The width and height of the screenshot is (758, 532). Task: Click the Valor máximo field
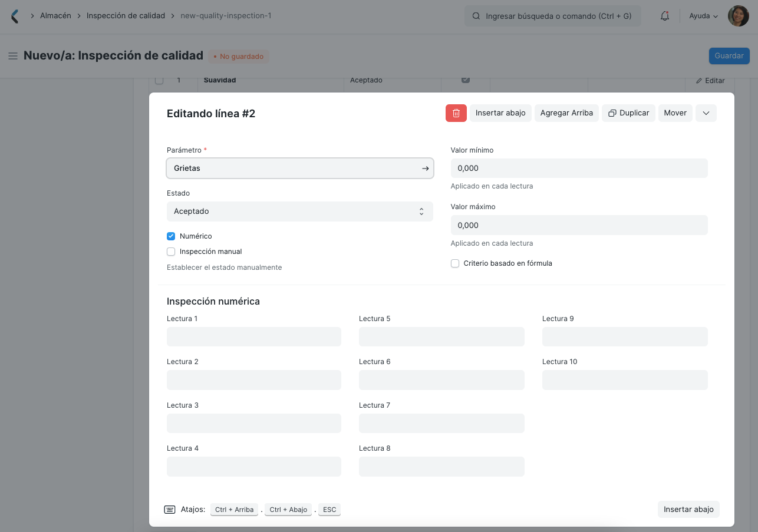(579, 225)
